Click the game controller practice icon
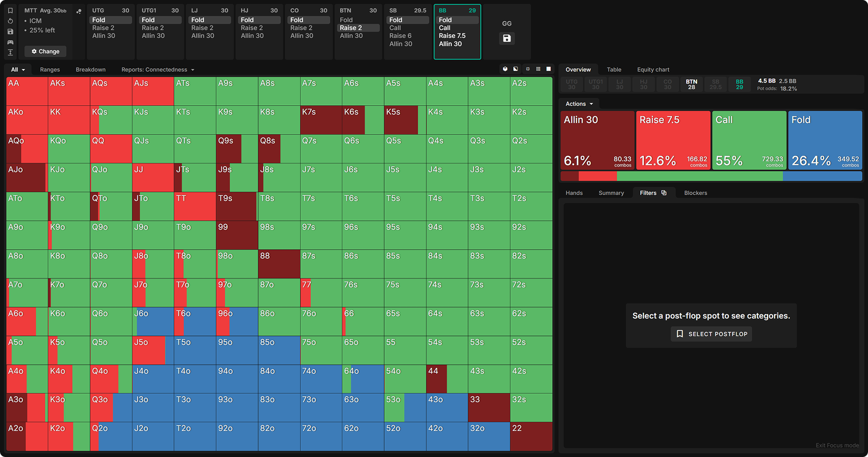The image size is (868, 457). (x=10, y=42)
